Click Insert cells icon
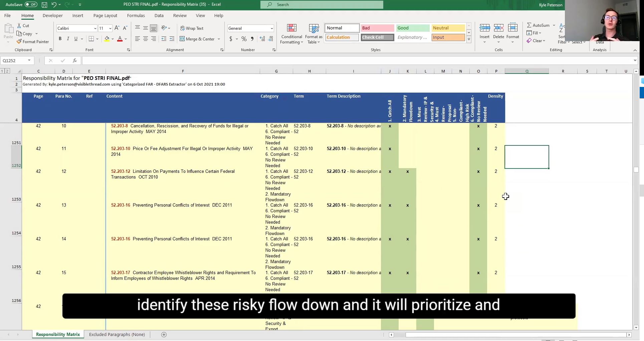 (x=484, y=28)
